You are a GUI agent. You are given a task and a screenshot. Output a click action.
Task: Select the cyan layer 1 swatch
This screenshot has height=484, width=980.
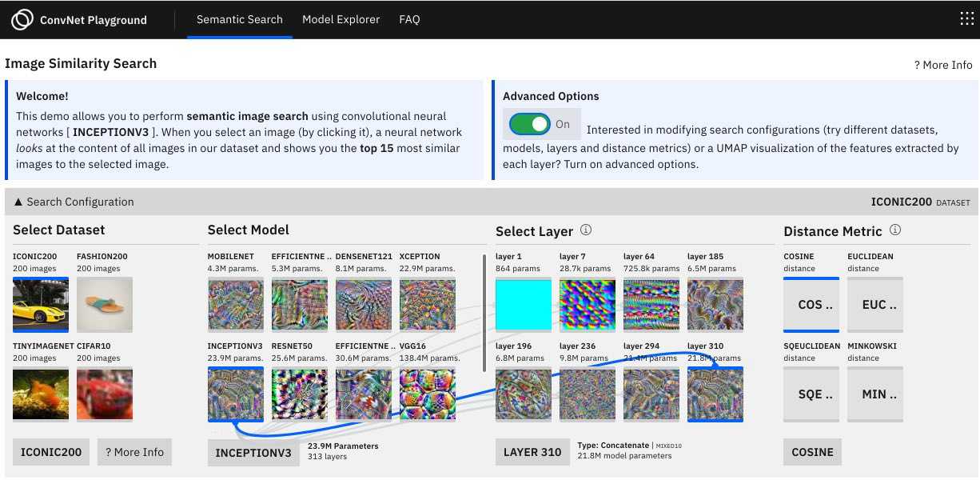(523, 304)
